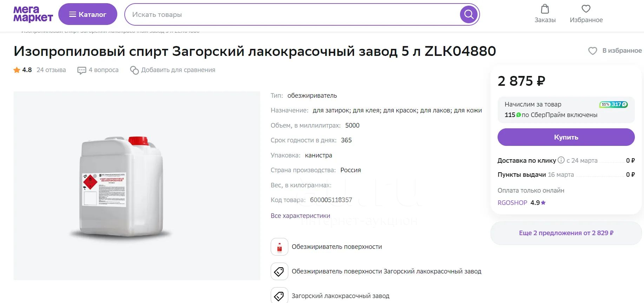This screenshot has width=644, height=303.
Task: Click tag icon beside Обезжириватель поверхности Загорский
Action: (x=280, y=271)
